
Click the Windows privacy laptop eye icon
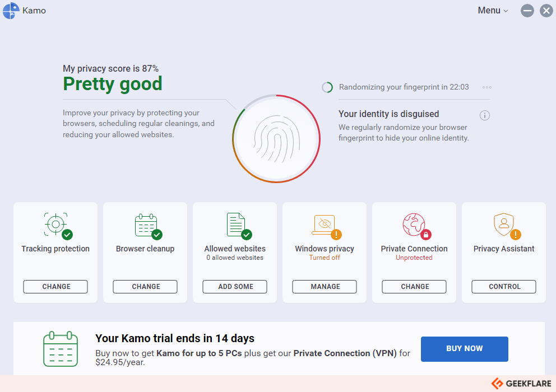pyautogui.click(x=326, y=227)
